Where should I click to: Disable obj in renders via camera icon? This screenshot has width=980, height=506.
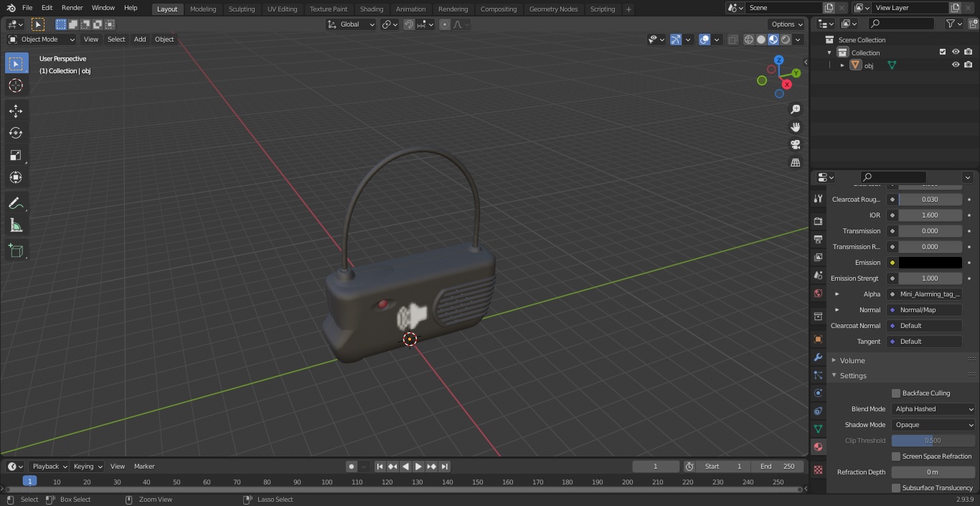tap(969, 65)
